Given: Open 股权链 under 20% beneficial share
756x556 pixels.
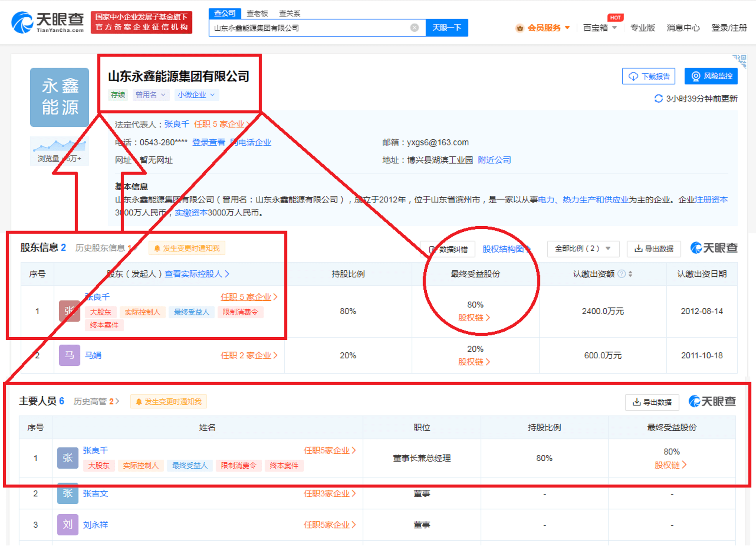Looking at the screenshot, I should click(474, 362).
